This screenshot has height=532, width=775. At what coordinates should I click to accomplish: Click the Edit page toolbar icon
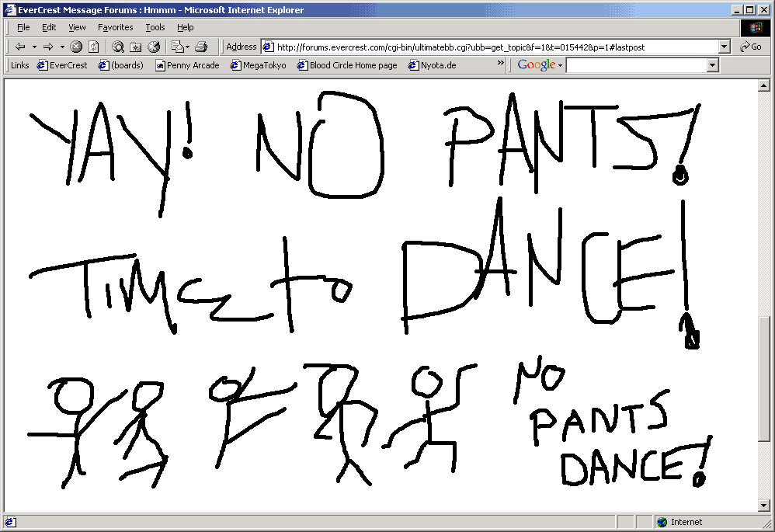point(177,47)
